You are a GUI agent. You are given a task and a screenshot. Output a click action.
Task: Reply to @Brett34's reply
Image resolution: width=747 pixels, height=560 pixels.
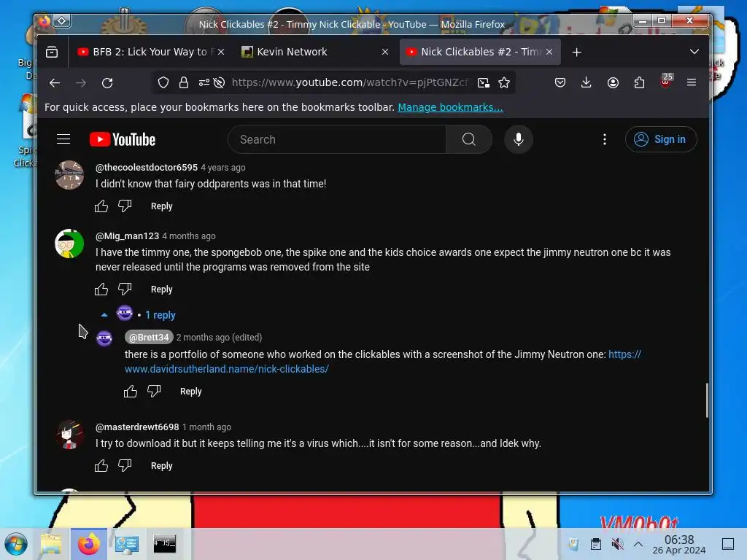[190, 391]
